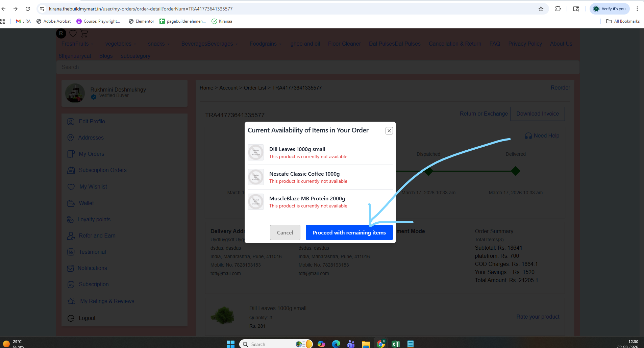Click Return or Exchange link
The width and height of the screenshot is (644, 348).
point(484,114)
